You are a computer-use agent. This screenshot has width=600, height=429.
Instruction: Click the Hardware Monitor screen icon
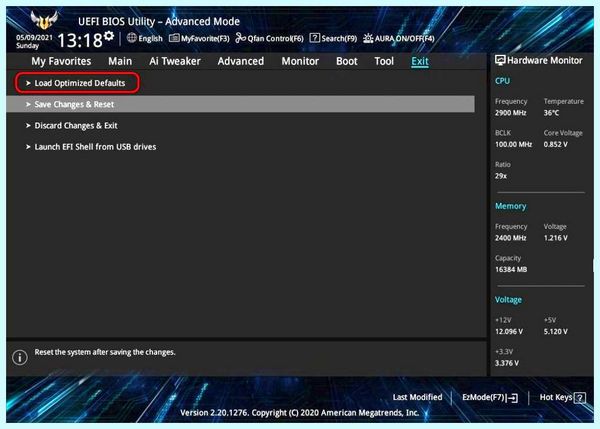click(x=500, y=60)
